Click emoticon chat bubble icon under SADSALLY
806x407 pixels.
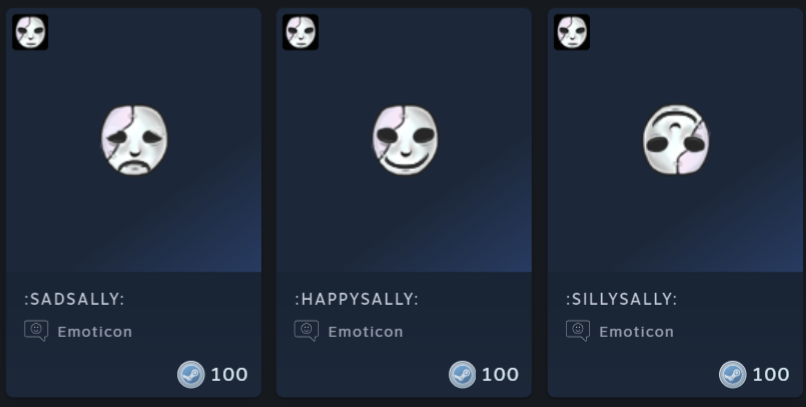[36, 331]
